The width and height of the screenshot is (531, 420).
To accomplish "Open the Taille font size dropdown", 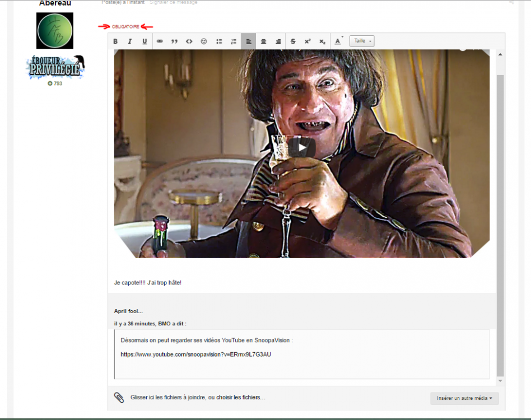I will tap(361, 41).
